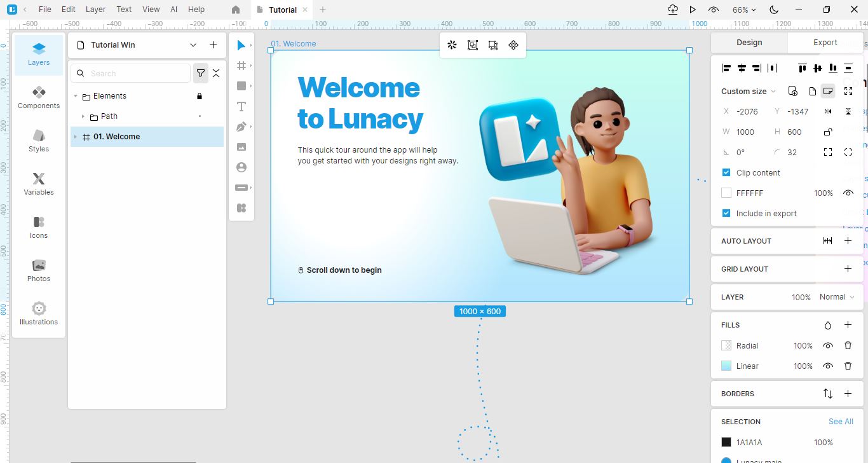
Task: Collapse all layers icon
Action: click(x=216, y=73)
